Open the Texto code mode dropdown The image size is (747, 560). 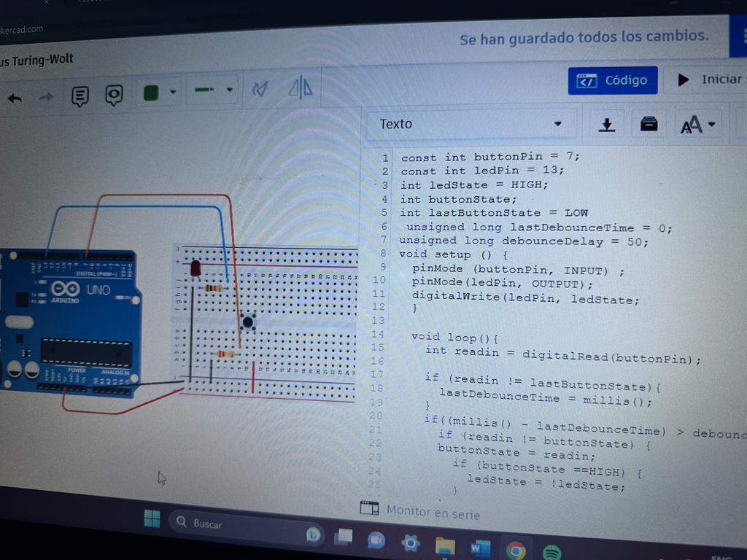point(471,124)
